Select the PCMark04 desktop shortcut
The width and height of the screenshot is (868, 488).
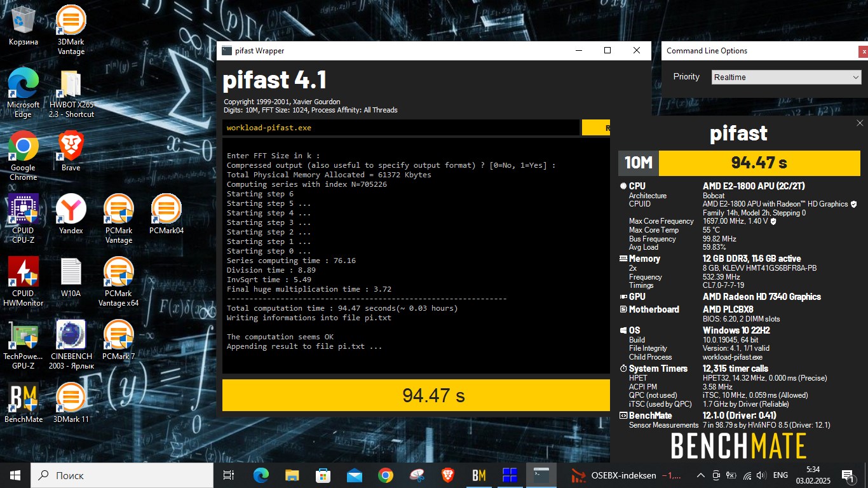[x=166, y=214]
